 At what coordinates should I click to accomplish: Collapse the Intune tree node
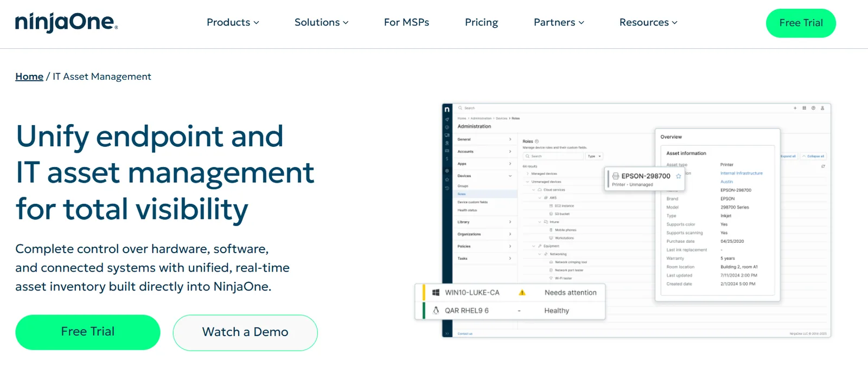539,222
